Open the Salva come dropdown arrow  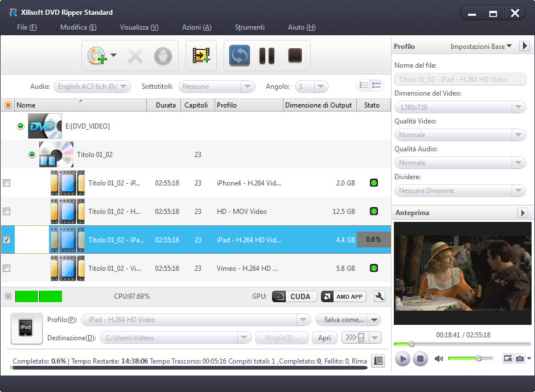[374, 320]
